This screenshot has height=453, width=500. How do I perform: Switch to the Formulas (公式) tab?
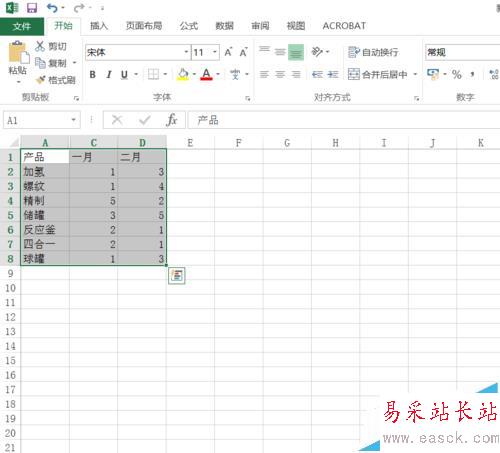click(x=189, y=26)
